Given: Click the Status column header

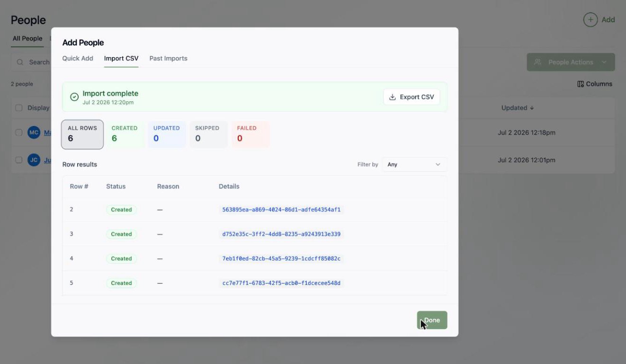Looking at the screenshot, I should coord(116,186).
